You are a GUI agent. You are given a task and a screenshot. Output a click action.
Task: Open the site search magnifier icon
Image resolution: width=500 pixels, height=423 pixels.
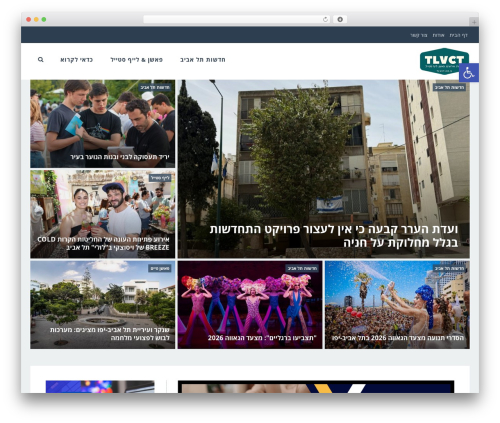pos(41,60)
